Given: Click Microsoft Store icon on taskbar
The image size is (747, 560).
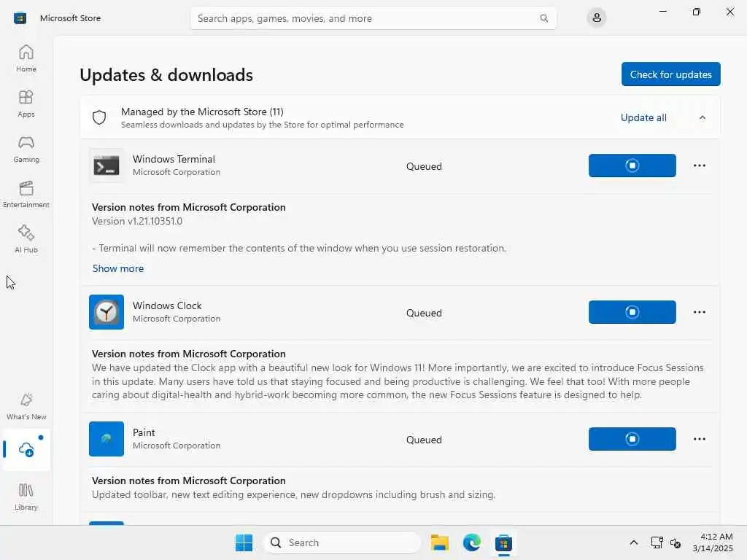Looking at the screenshot, I should [x=503, y=542].
